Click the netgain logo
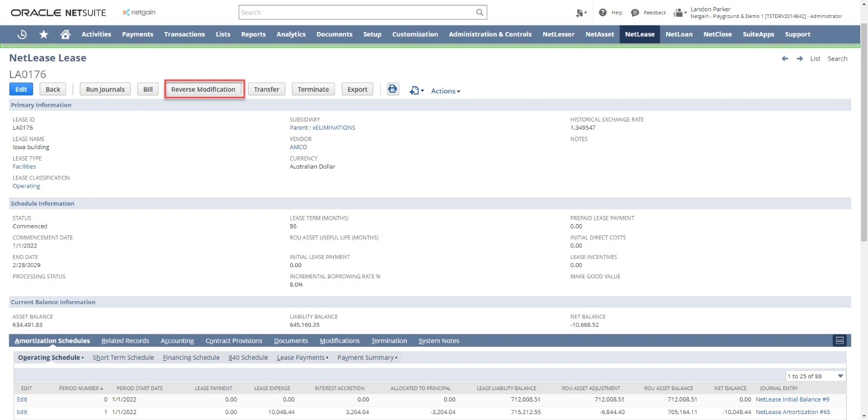Image resolution: width=868 pixels, height=420 pixels. click(x=139, y=12)
